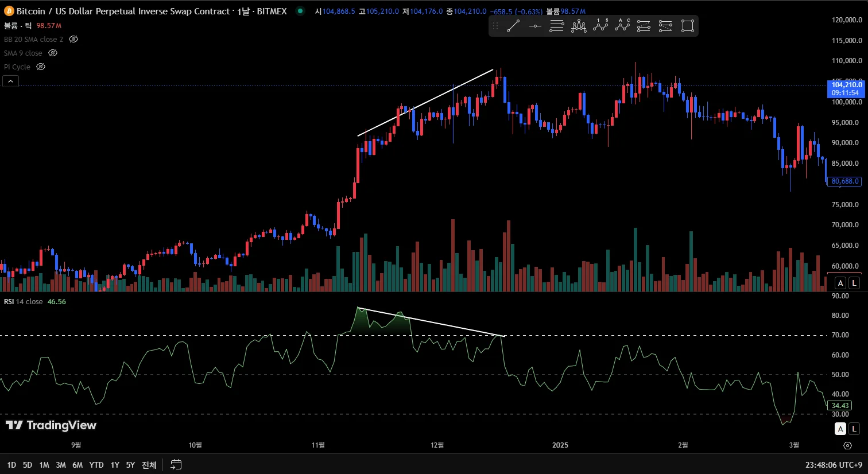Click the 90.00 RSI axis label
868x474 pixels.
pyautogui.click(x=840, y=296)
